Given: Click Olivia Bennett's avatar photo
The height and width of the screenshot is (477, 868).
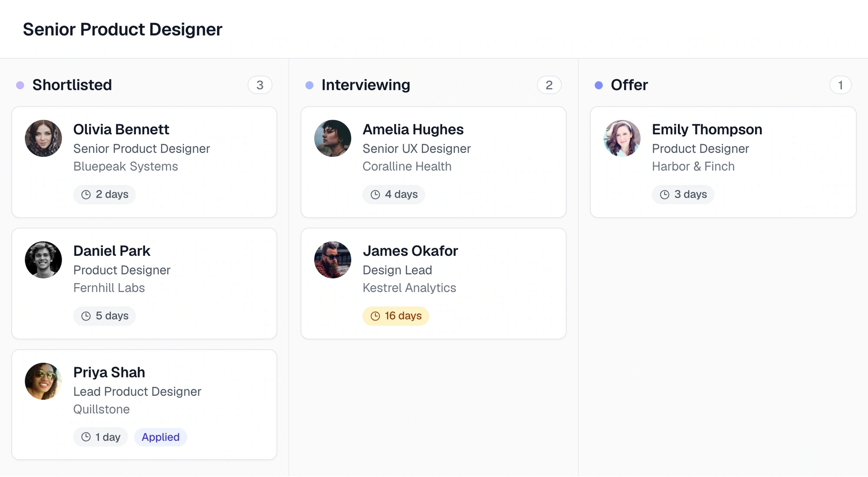Looking at the screenshot, I should tap(43, 139).
